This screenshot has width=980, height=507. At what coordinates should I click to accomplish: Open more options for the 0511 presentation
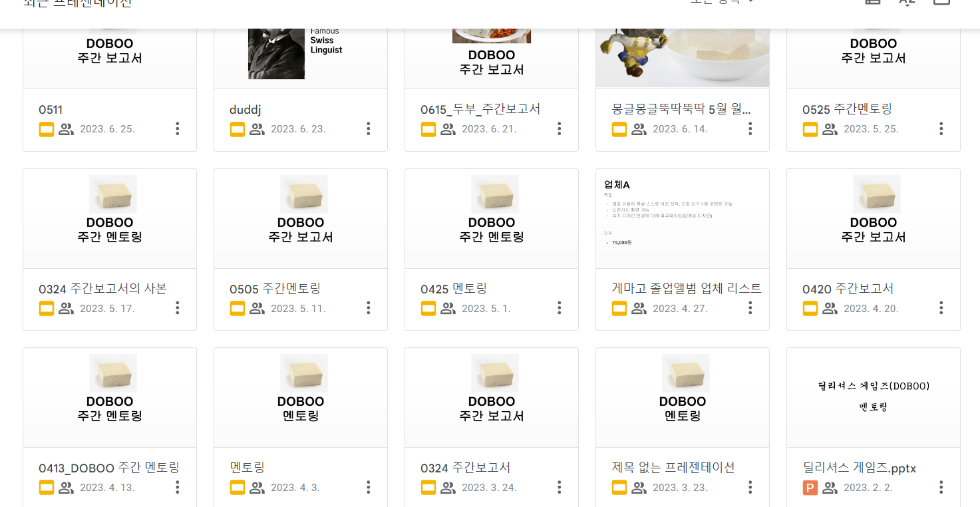[x=177, y=129]
